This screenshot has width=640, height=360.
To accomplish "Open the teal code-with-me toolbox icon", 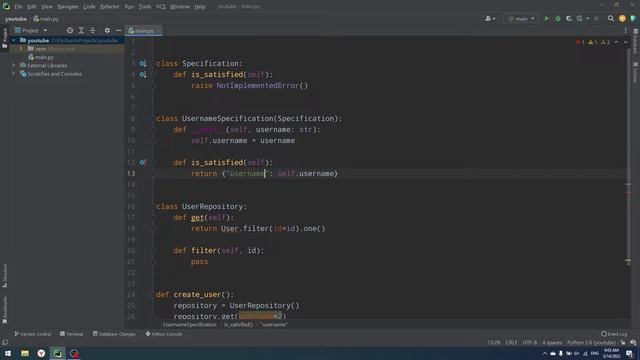I will coord(633,18).
